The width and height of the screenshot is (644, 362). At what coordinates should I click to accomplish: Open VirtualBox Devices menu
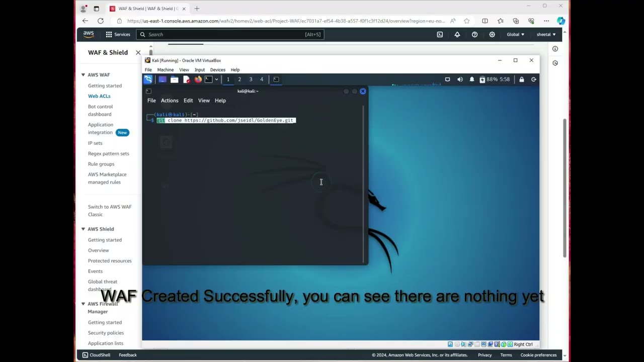click(218, 70)
